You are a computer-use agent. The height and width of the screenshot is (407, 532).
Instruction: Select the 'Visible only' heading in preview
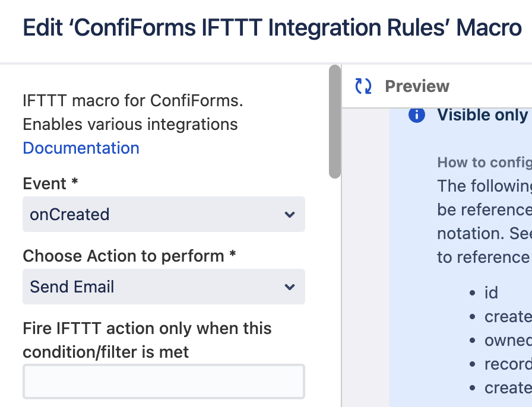pos(482,115)
